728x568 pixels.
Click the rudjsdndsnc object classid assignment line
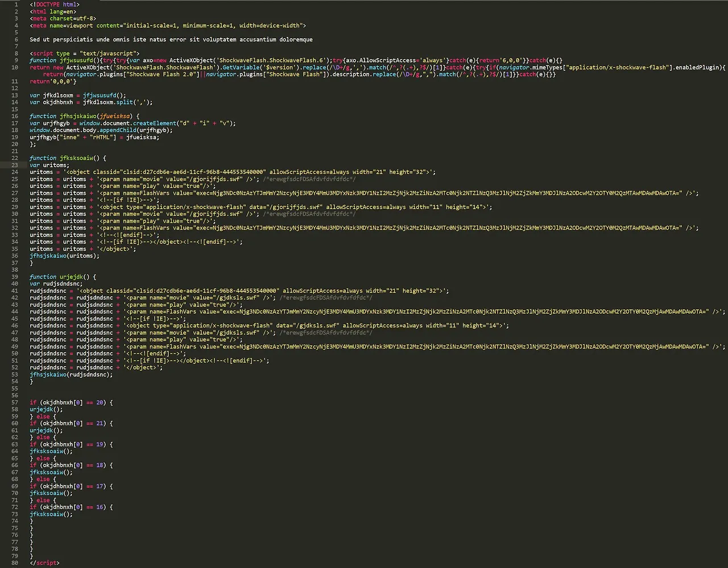pos(239,291)
